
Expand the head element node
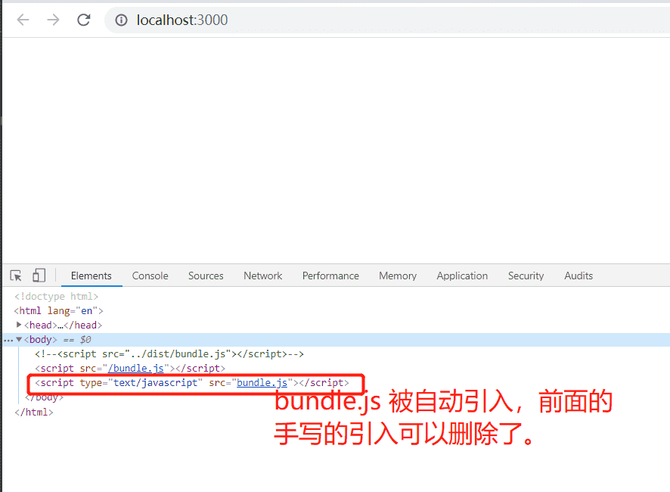(x=19, y=325)
